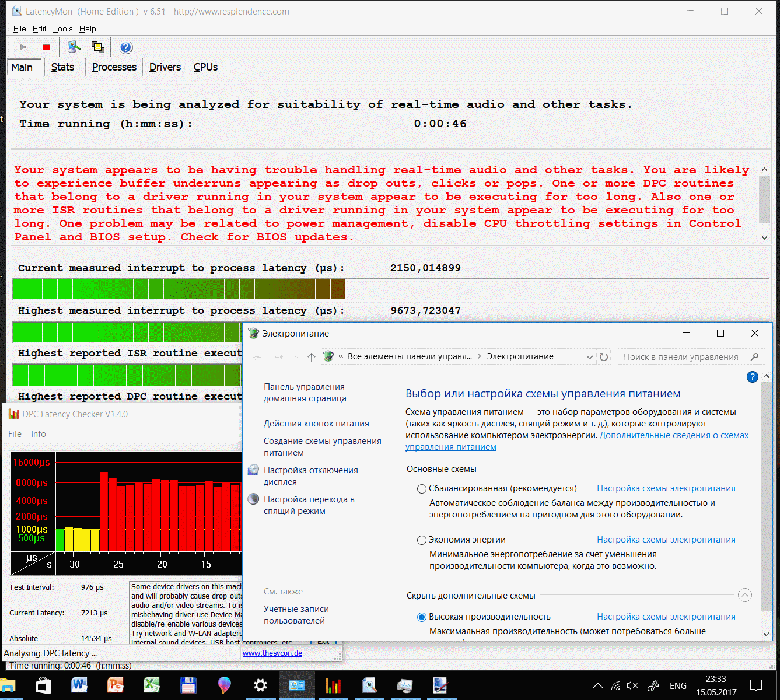Click the colorful balloon taskbar icon

click(x=224, y=686)
